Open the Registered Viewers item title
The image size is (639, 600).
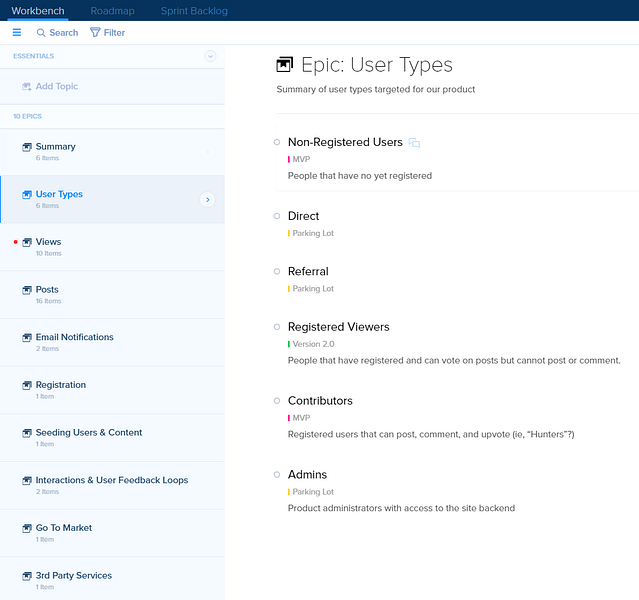339,327
